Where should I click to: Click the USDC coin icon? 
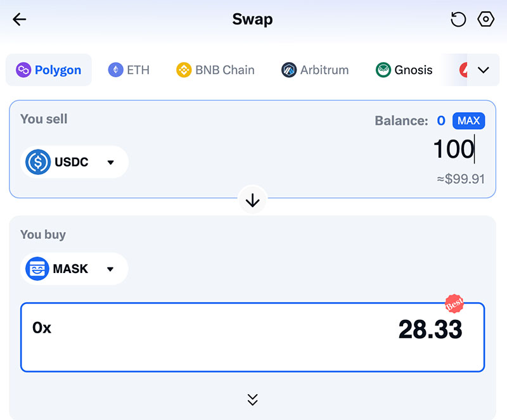pyautogui.click(x=38, y=162)
